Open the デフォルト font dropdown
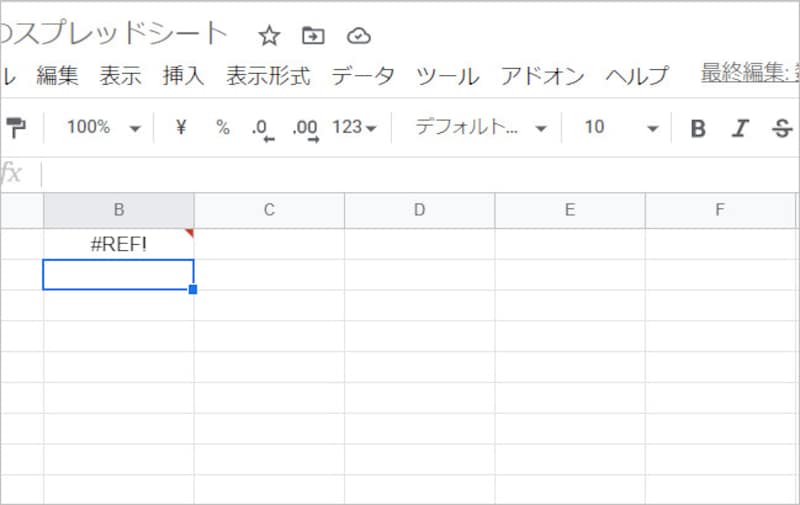This screenshot has height=505, width=800. pyautogui.click(x=481, y=127)
